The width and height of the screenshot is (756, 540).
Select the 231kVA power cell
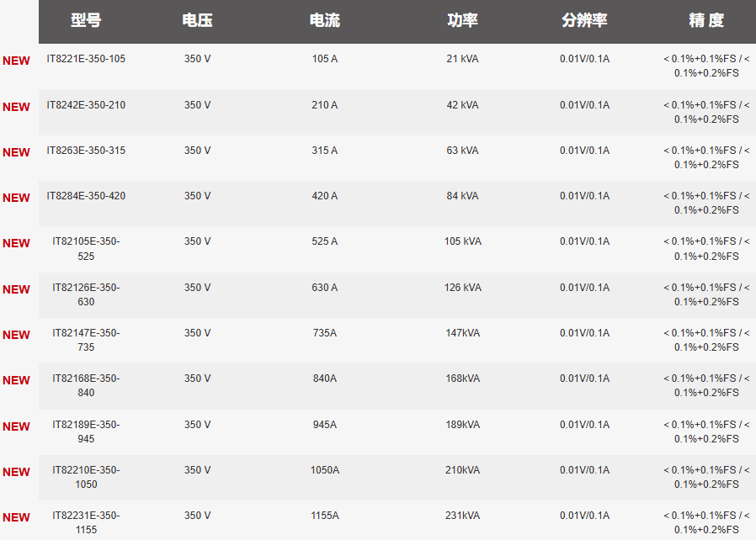click(462, 515)
